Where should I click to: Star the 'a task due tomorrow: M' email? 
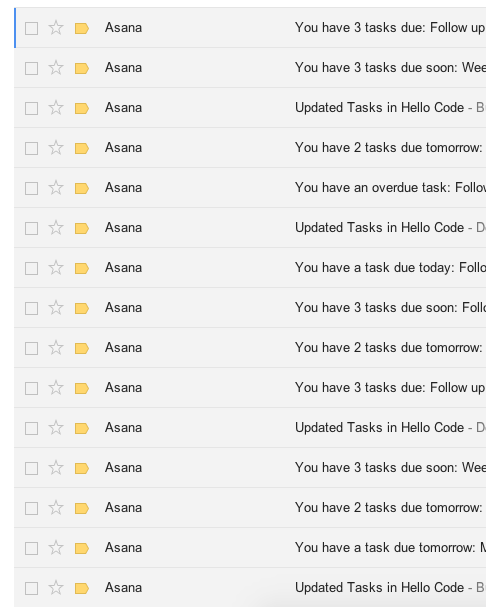[x=56, y=548]
